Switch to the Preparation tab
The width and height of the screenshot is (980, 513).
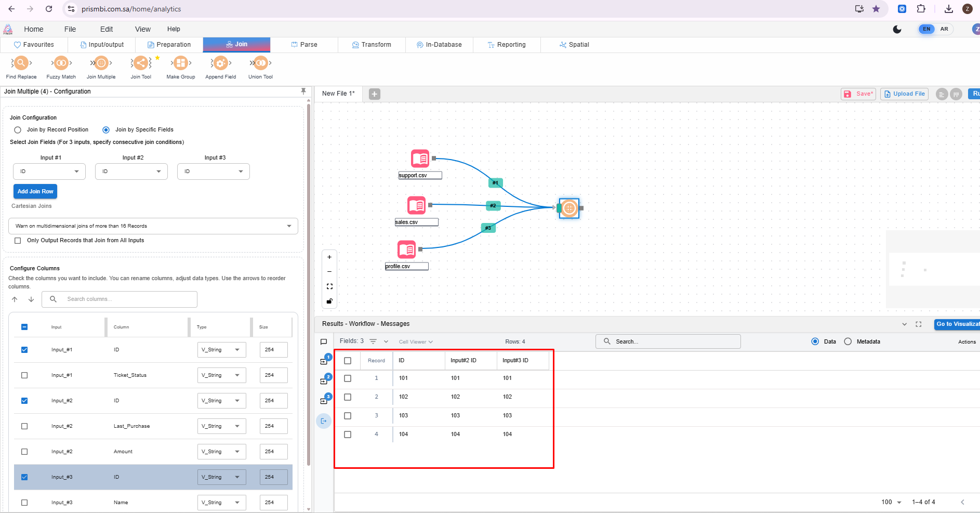click(169, 45)
